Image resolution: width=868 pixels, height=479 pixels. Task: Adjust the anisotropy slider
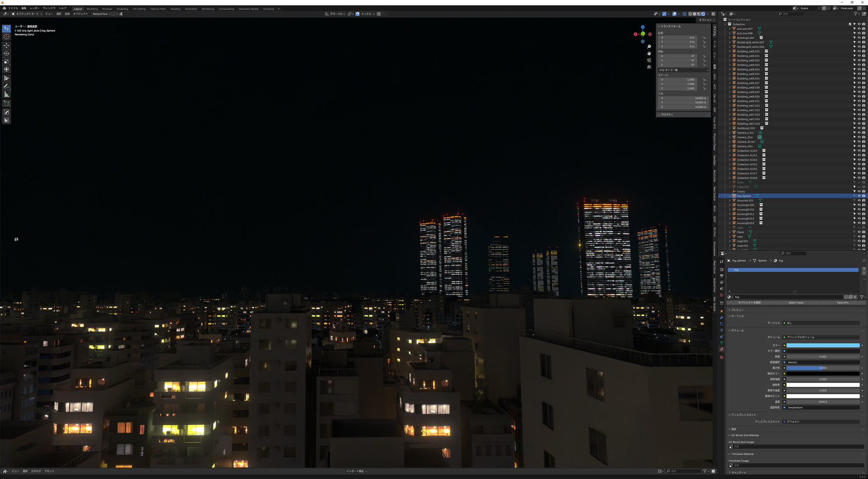tap(823, 368)
